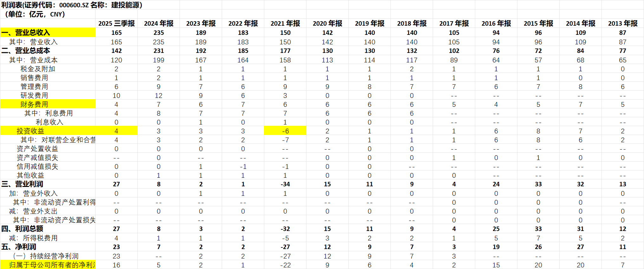Click the '2014 年报' column header
This screenshot has width=644, height=269.
(581, 23)
